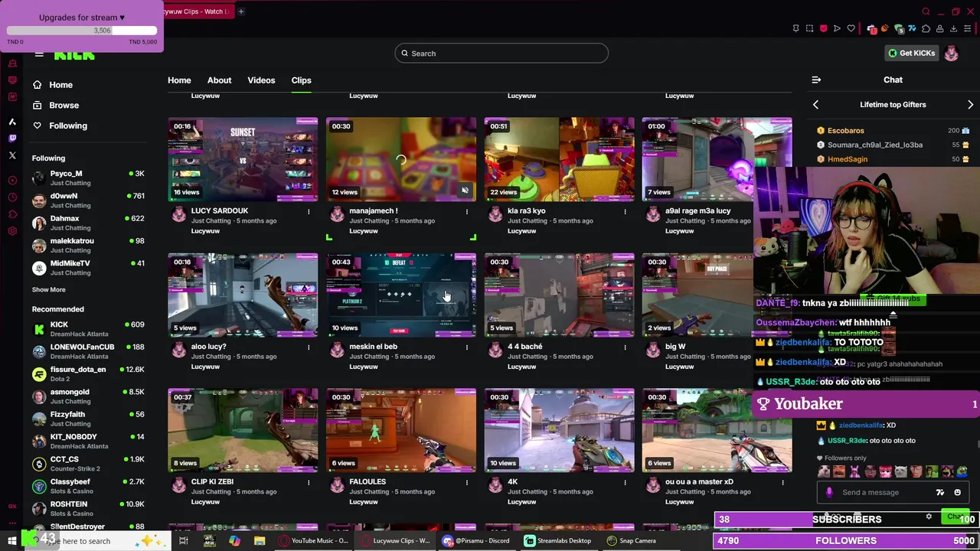Open the browser downloads icon
Image resolution: width=980 pixels, height=551 pixels.
click(x=953, y=29)
